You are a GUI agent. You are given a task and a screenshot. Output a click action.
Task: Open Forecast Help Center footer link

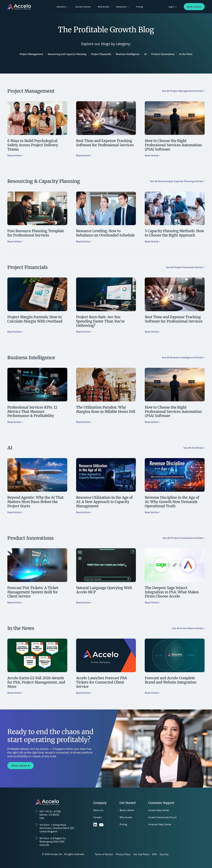click(x=160, y=825)
